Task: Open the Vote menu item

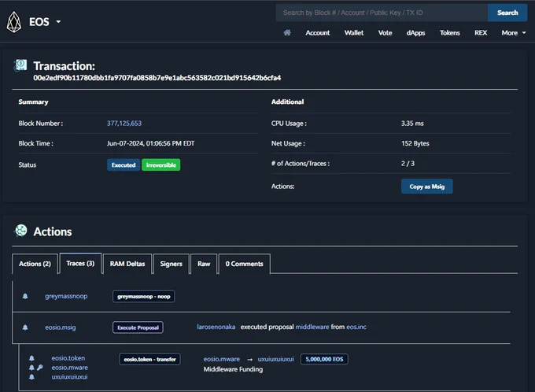Action: pos(385,33)
